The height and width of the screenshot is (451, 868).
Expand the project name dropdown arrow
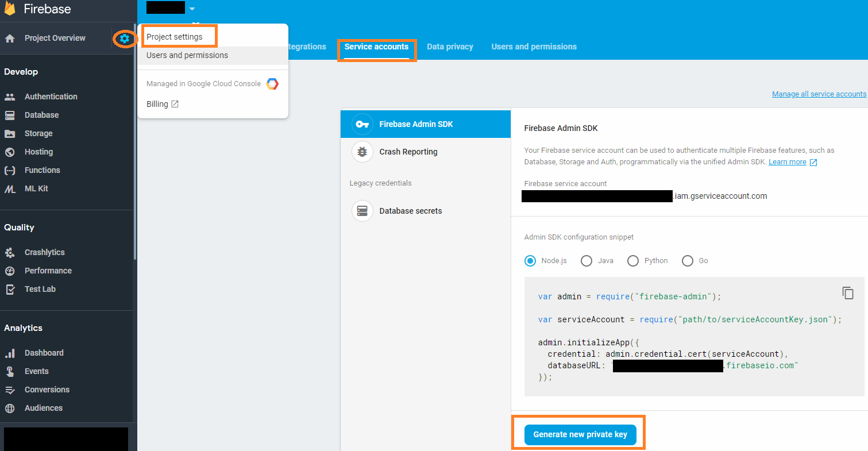(x=192, y=9)
